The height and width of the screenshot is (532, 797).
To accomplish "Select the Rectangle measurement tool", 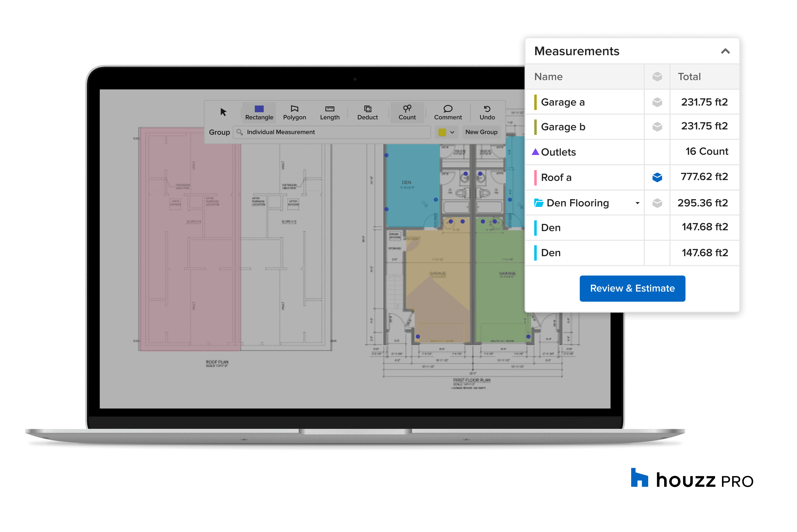I will point(259,112).
